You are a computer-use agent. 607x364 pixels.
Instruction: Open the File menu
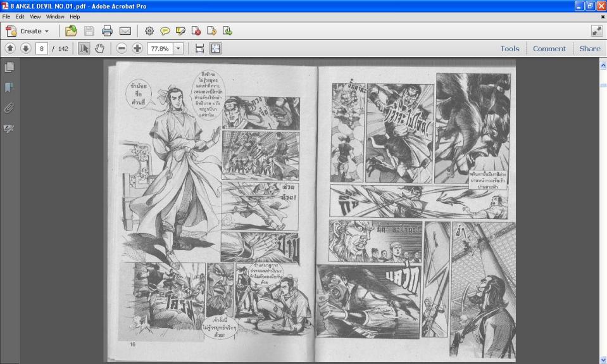[6, 16]
